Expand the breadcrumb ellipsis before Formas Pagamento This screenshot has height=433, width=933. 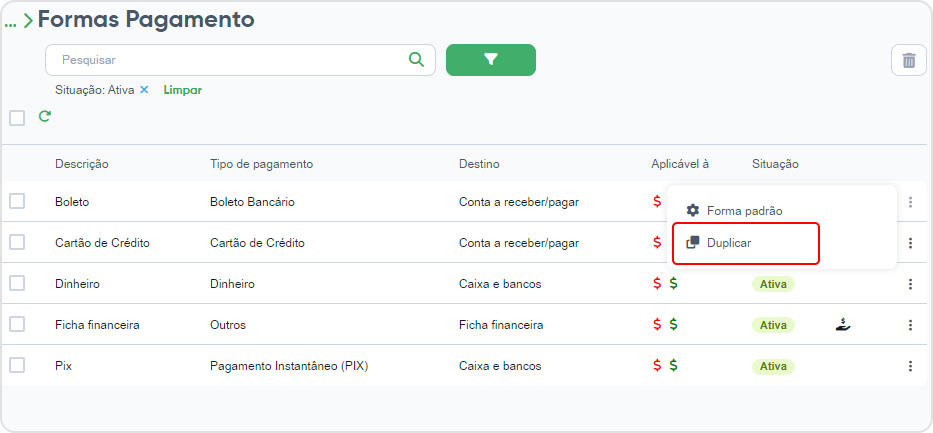10,23
